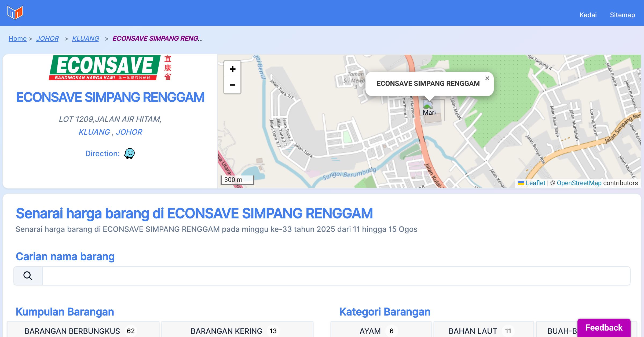Zoom in on the map
The width and height of the screenshot is (644, 337).
click(232, 69)
